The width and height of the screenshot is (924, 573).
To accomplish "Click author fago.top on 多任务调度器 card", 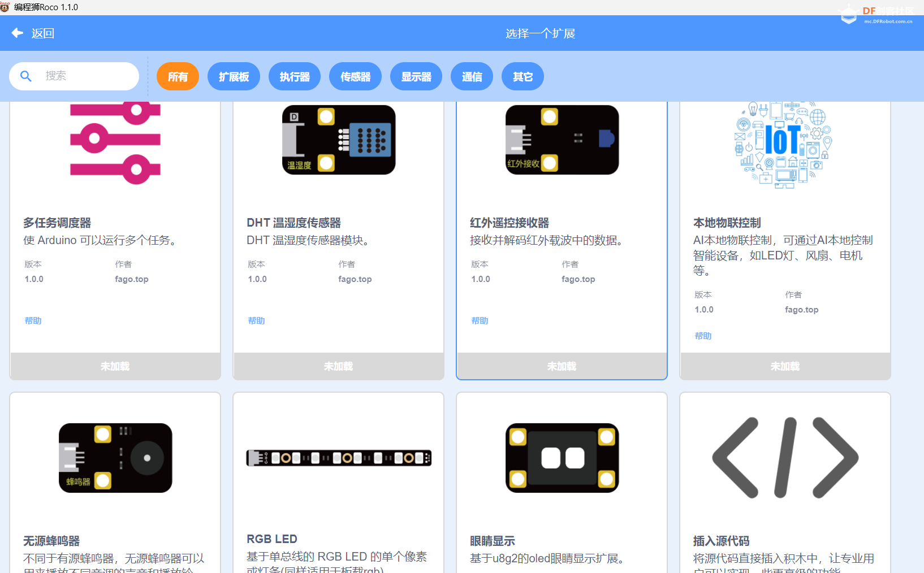I will [x=132, y=279].
